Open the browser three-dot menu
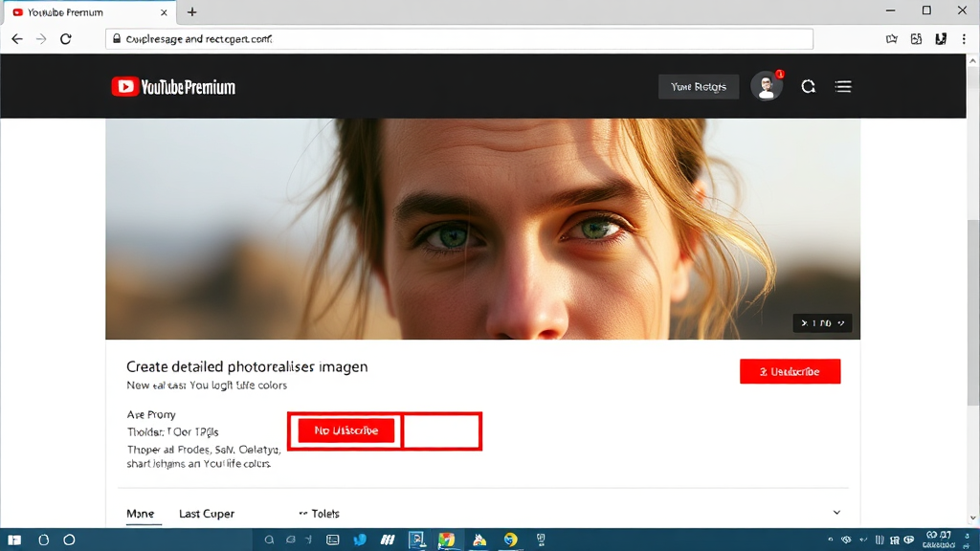 [965, 39]
